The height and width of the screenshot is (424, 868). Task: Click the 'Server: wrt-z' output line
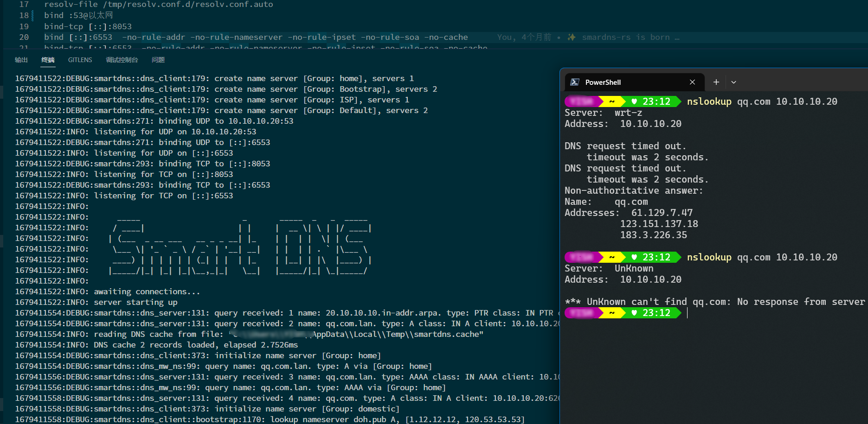click(x=604, y=113)
